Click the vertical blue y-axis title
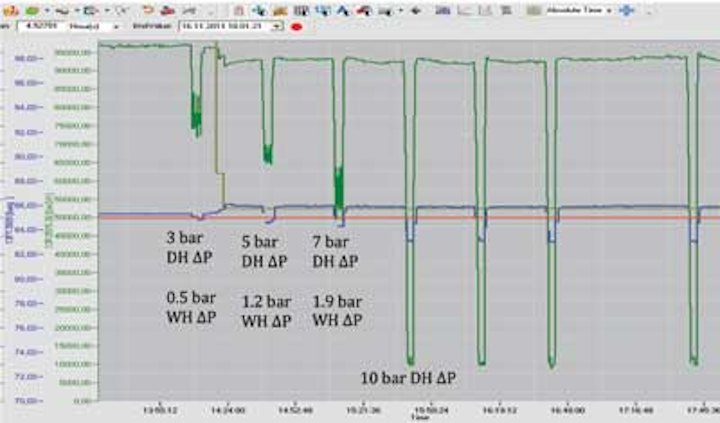 [x=9, y=220]
